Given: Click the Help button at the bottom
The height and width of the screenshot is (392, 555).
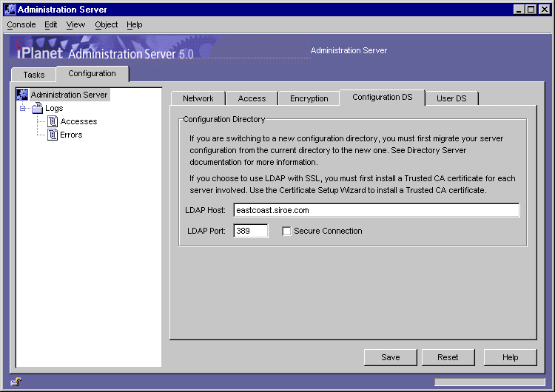Looking at the screenshot, I should coord(510,357).
